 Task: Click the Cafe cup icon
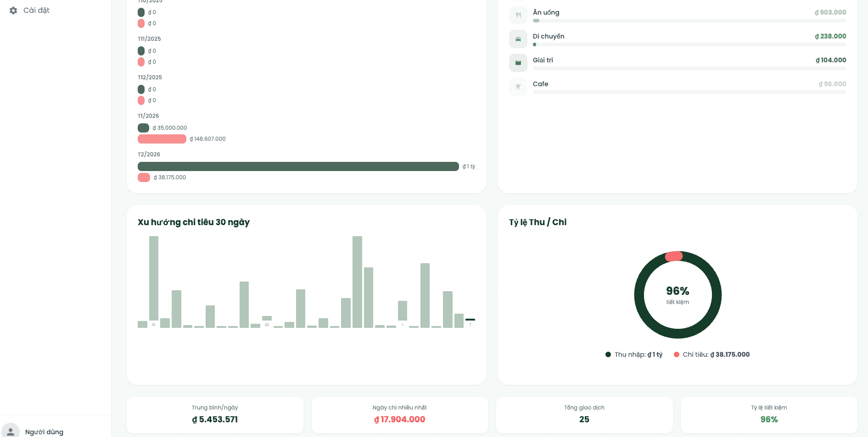pyautogui.click(x=518, y=87)
